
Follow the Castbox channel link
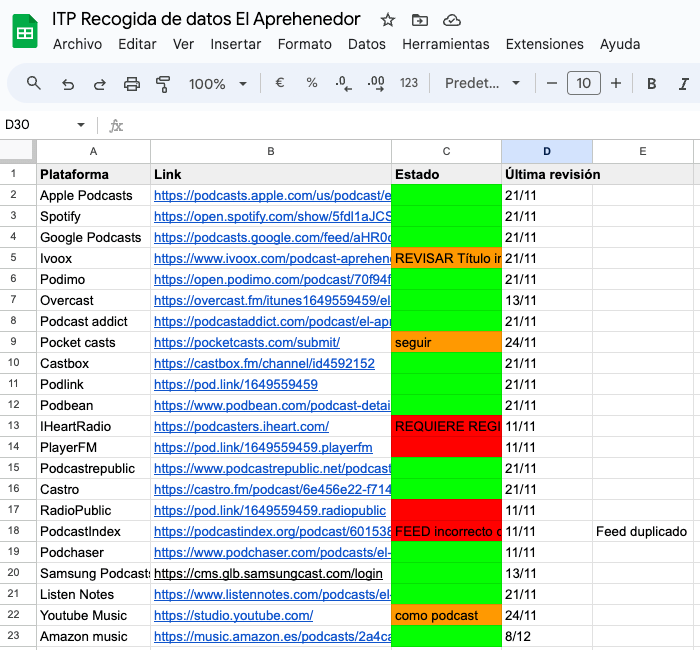pyautogui.click(x=264, y=363)
